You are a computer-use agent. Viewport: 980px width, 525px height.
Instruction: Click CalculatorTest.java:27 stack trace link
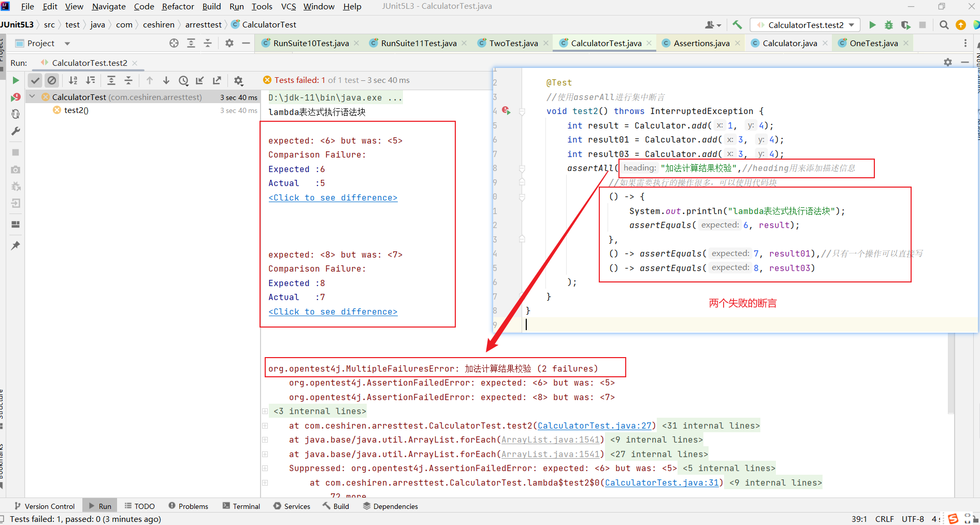[594, 425]
